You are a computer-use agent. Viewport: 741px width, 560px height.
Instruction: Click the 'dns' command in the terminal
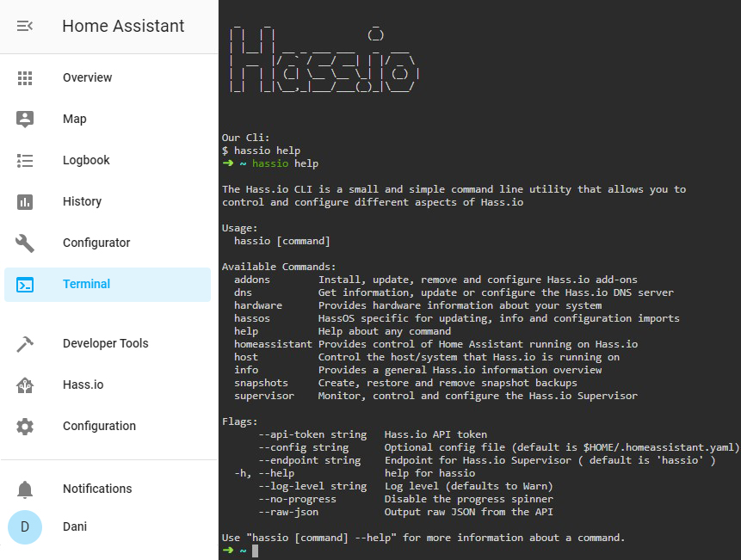click(243, 292)
